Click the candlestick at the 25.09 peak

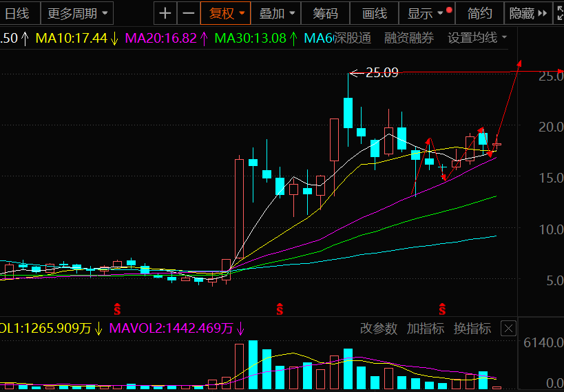(x=348, y=113)
